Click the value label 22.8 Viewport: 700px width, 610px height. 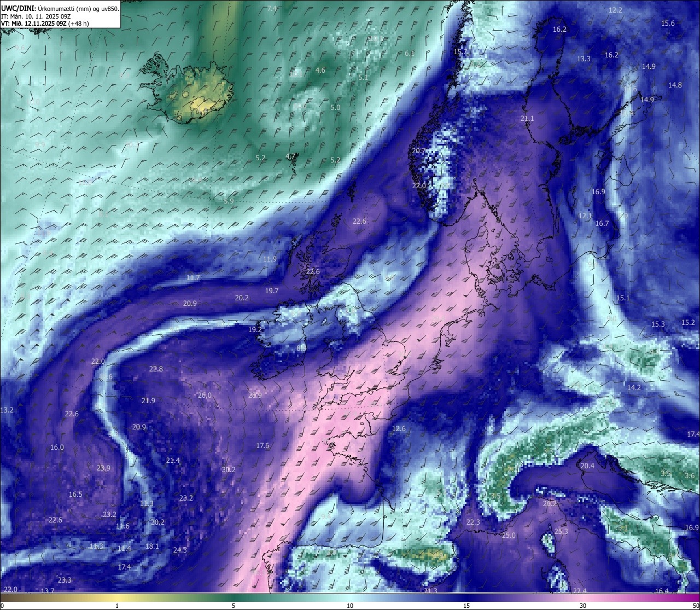point(156,369)
